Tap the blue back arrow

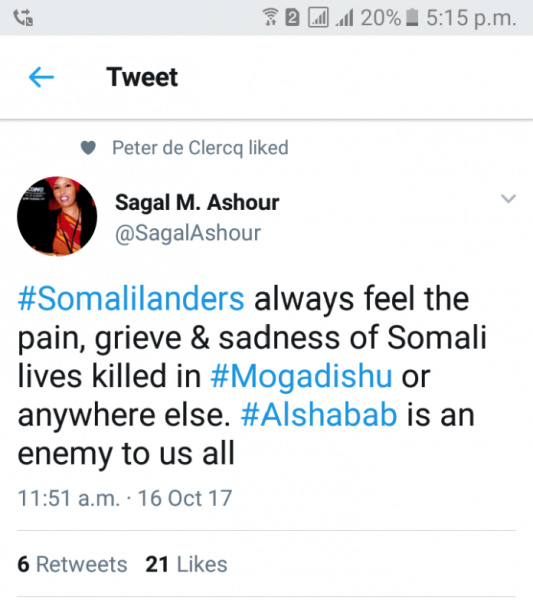click(41, 77)
